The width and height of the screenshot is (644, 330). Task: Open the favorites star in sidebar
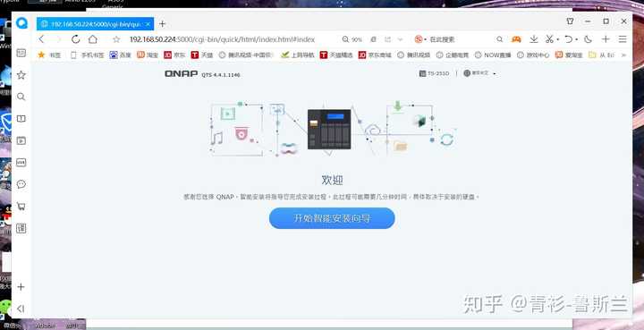(x=21, y=75)
